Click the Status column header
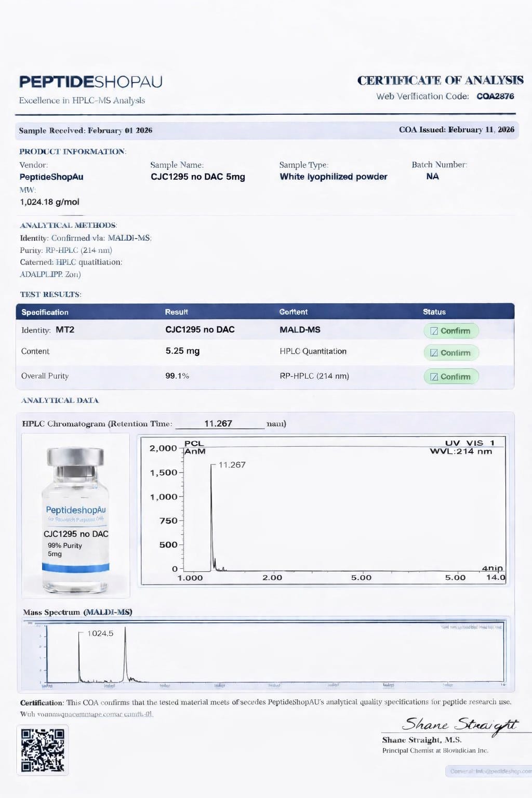Image resolution: width=532 pixels, height=798 pixels. 434,312
